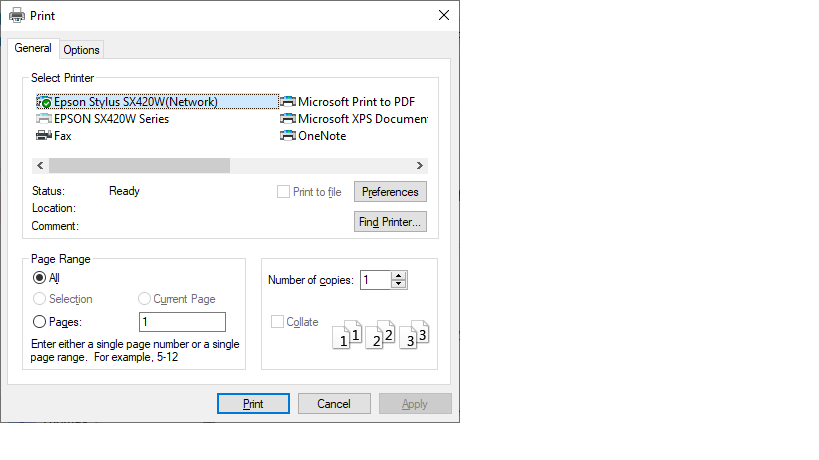Image resolution: width=819 pixels, height=460 pixels.
Task: Choose the OneNote printer icon
Action: [289, 136]
